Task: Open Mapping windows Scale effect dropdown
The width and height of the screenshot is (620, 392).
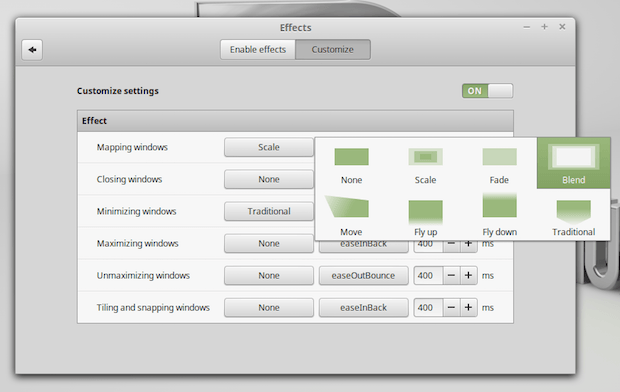Action: (x=269, y=147)
